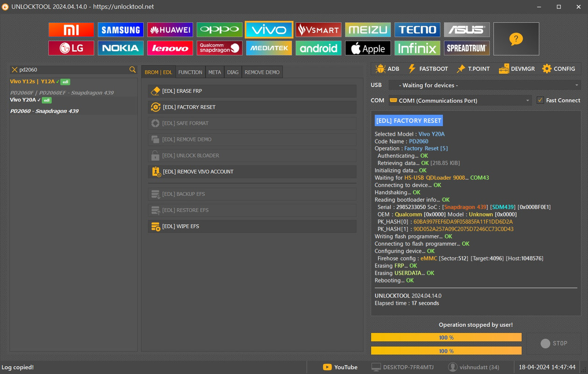This screenshot has height=374, width=588.
Task: Open DEVMGR device manager
Action: (x=517, y=69)
